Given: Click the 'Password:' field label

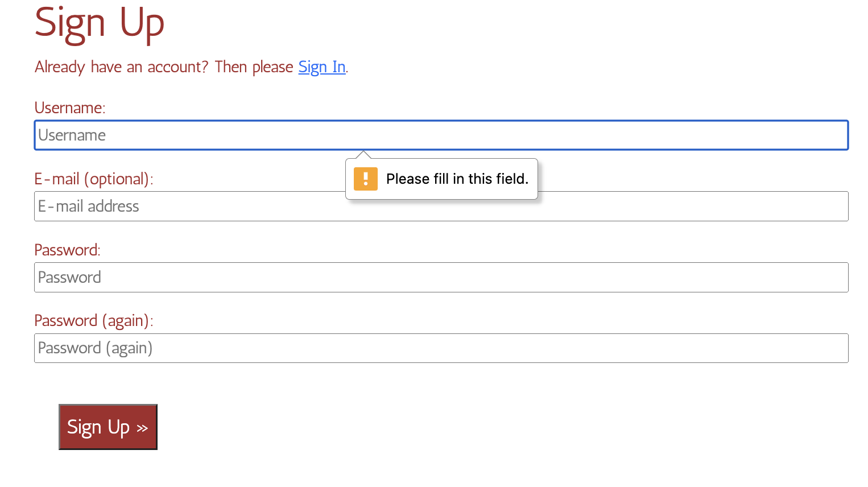Looking at the screenshot, I should [x=67, y=250].
